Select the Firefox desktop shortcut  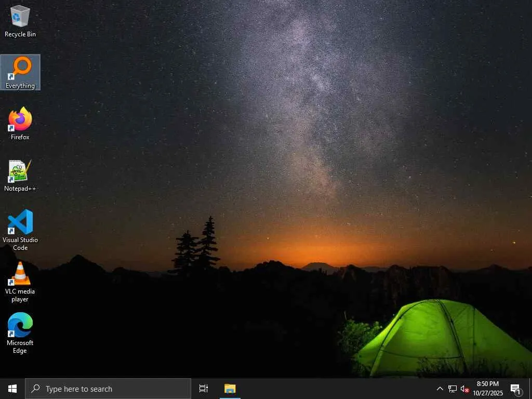click(x=20, y=124)
